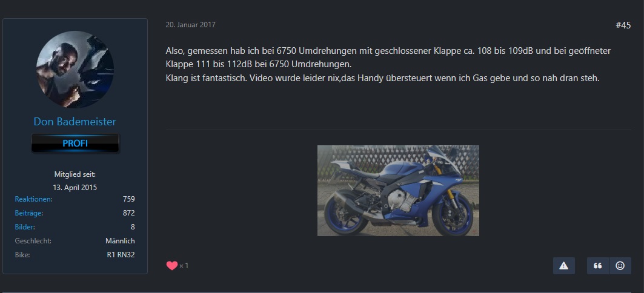Viewport: 644px width, 293px height.
Task: Open the smiley reaction picker
Action: click(x=620, y=266)
